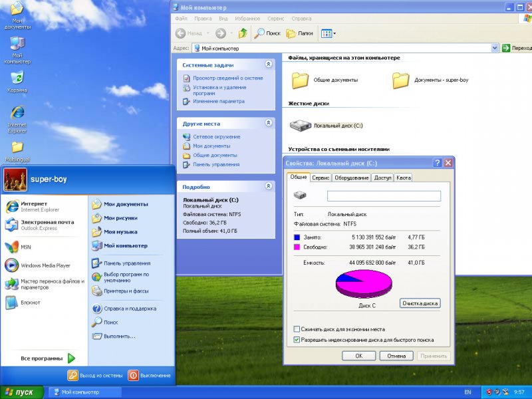Cancel the disk properties dialog
This screenshot has height=399, width=532.
396,356
